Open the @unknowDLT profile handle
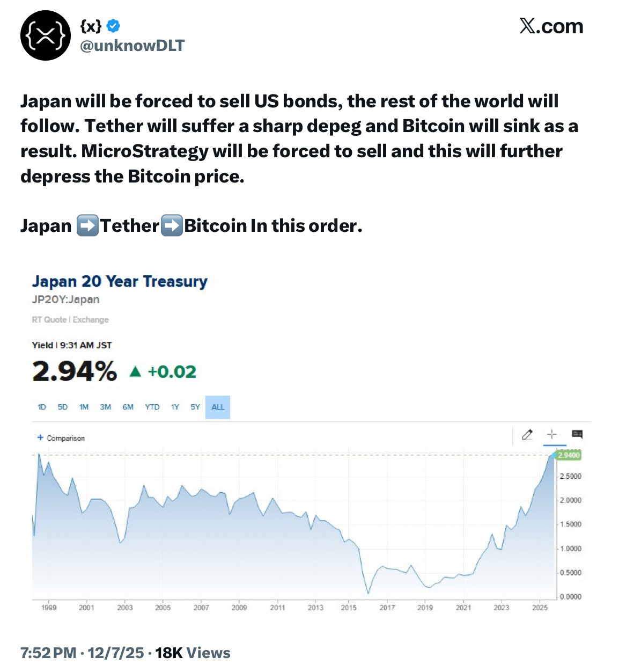The width and height of the screenshot is (619, 672). 132,46
